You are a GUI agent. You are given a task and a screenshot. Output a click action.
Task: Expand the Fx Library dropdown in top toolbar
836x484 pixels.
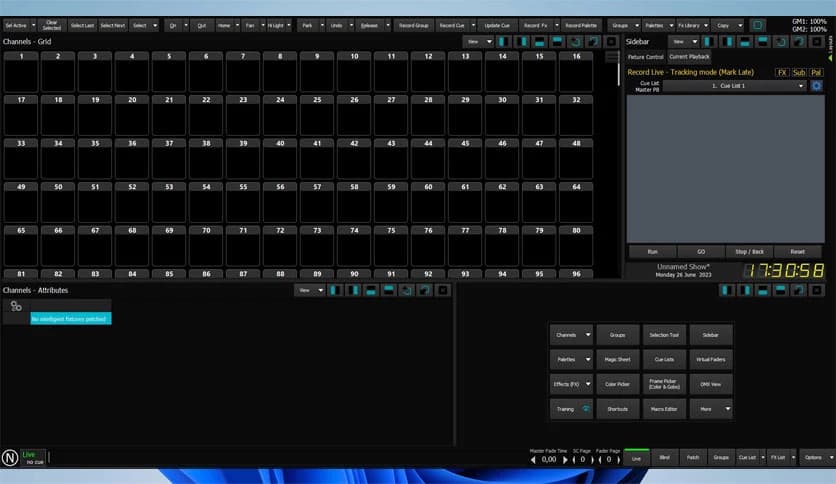click(x=706, y=25)
